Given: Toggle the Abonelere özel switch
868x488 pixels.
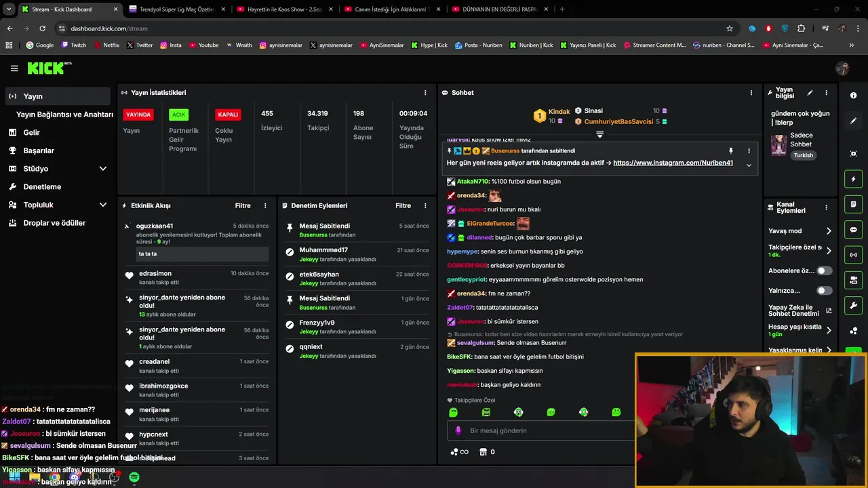Looking at the screenshot, I should pos(824,270).
